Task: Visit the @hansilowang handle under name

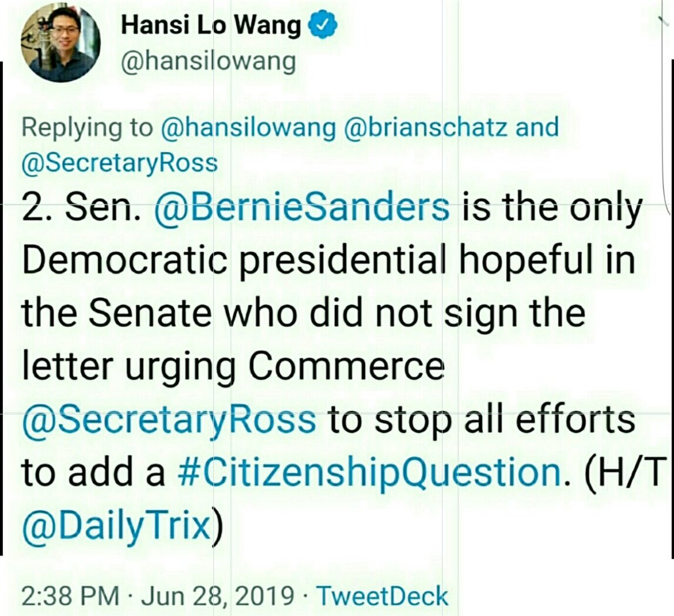Action: [x=209, y=62]
